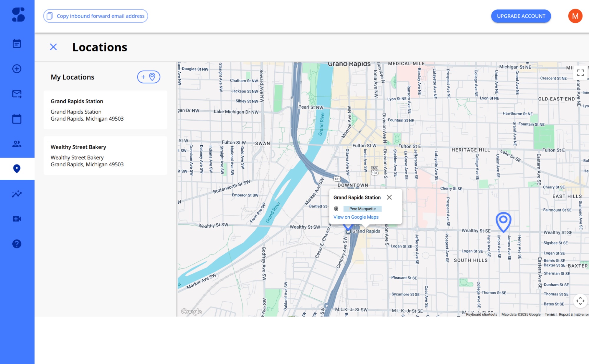Click the add-new plus circle sidebar icon
The height and width of the screenshot is (364, 589).
point(17,69)
